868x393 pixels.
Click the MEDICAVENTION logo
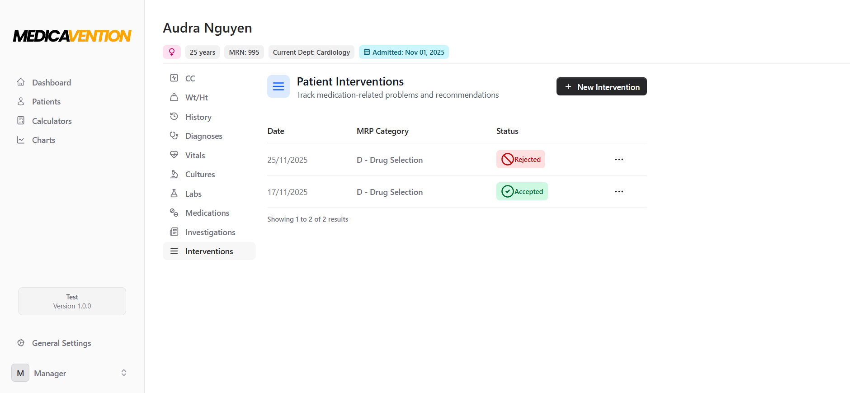[x=72, y=36]
